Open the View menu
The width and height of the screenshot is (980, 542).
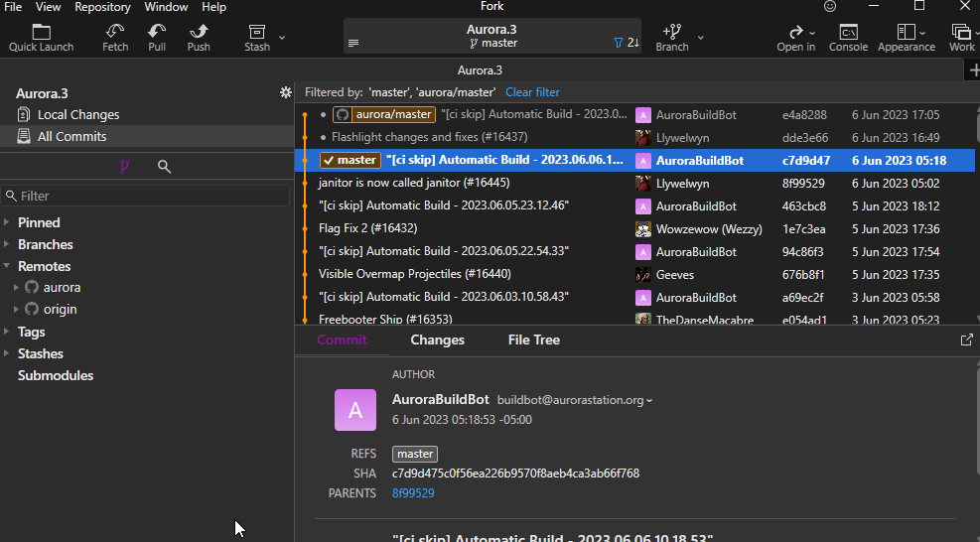(x=48, y=7)
